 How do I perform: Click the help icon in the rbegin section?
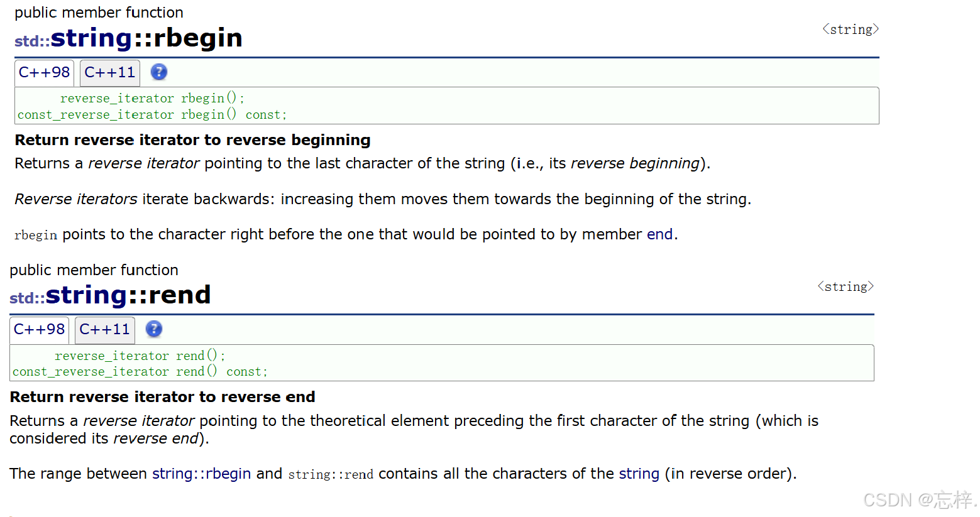click(x=159, y=72)
